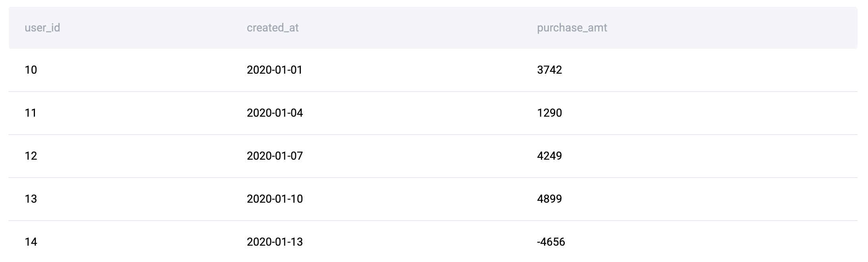Select the user_id cell with value 13

31,199
